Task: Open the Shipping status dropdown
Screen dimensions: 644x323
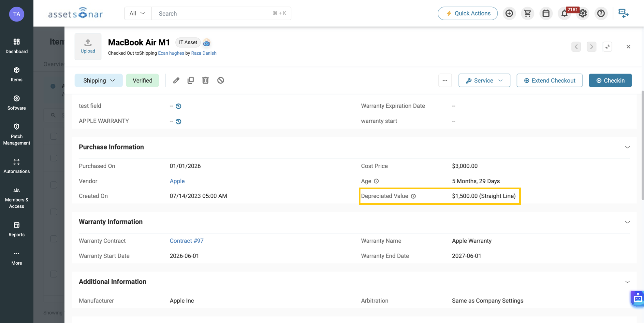Action: 98,80
